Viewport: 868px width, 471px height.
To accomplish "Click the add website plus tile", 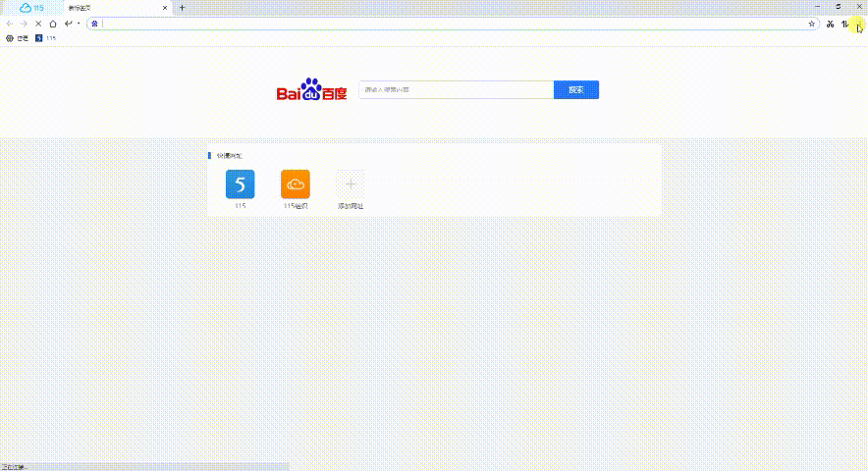I will coord(350,184).
